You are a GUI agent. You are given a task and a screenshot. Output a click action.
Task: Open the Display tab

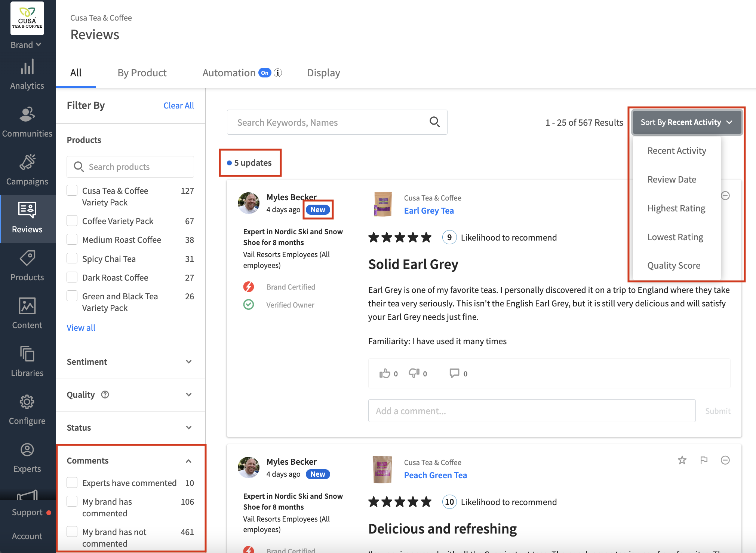[x=324, y=73]
